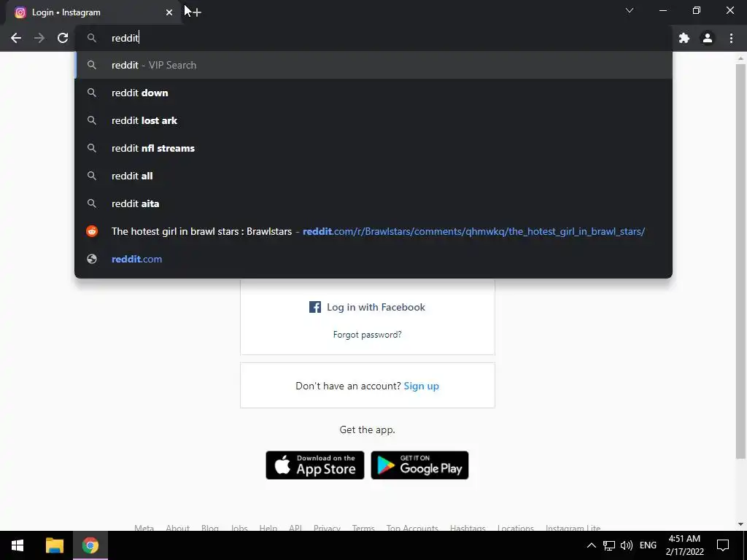Viewport: 747px width, 560px height.
Task: Open File Explorer from the taskbar
Action: pos(54,545)
